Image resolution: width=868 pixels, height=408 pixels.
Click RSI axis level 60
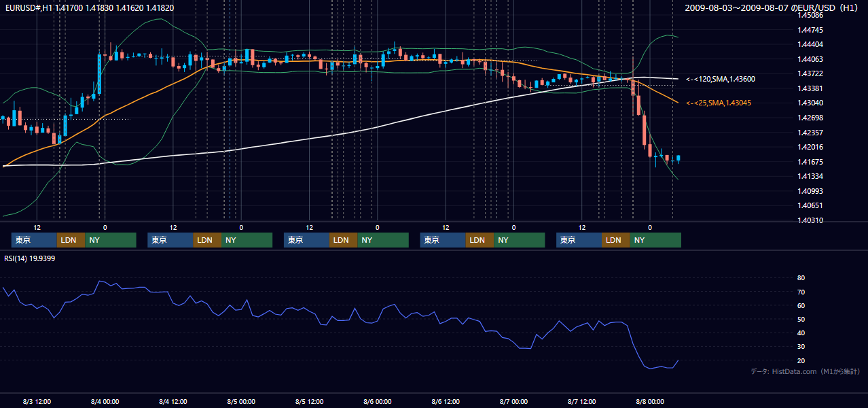[801, 305]
